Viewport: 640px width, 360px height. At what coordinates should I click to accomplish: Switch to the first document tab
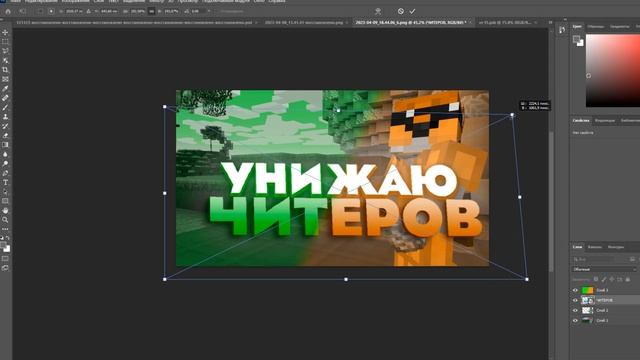[134, 22]
